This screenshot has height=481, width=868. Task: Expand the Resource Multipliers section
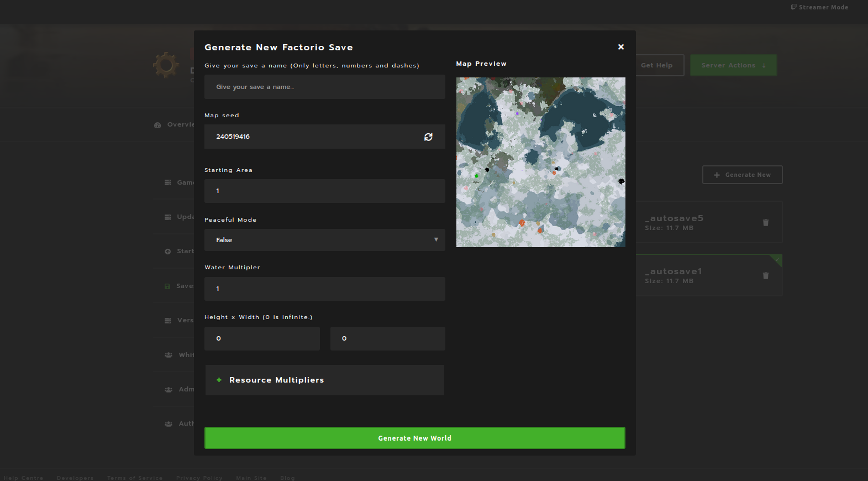tap(325, 380)
